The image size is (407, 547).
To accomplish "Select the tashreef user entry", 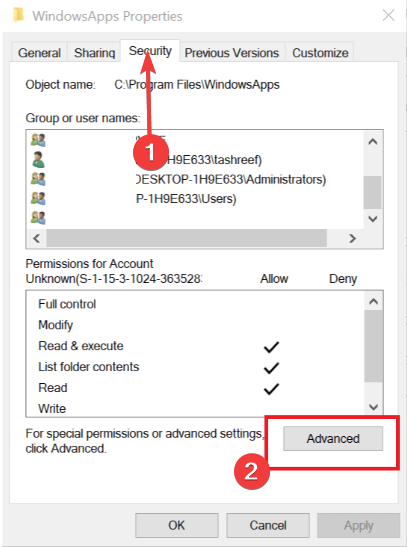I will 195,160.
